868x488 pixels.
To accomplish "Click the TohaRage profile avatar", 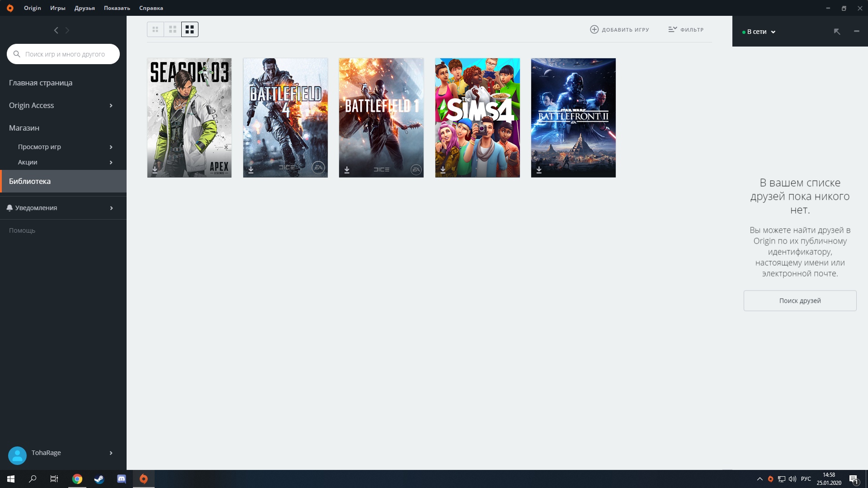I will click(17, 455).
